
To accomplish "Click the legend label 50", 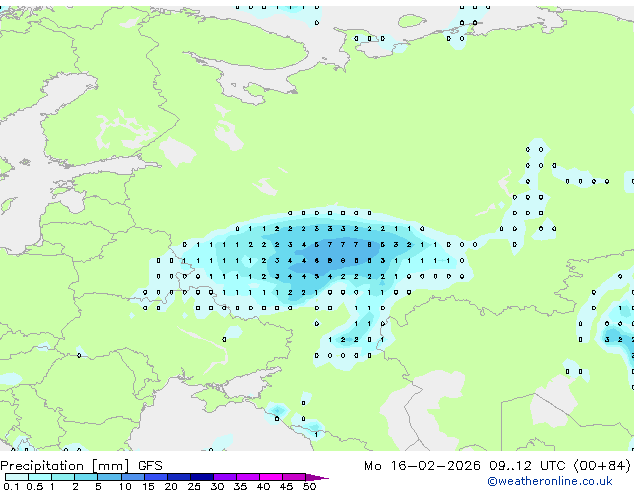I will click(x=309, y=486).
